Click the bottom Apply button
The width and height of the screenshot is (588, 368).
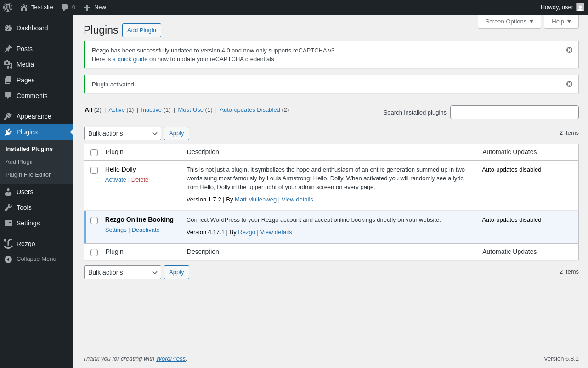176,272
